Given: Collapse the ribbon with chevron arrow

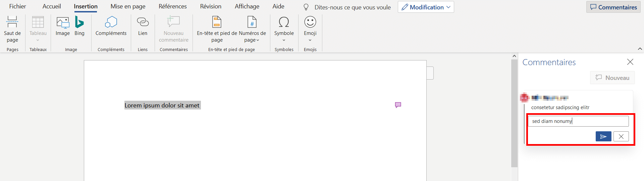Looking at the screenshot, I should coord(640,49).
